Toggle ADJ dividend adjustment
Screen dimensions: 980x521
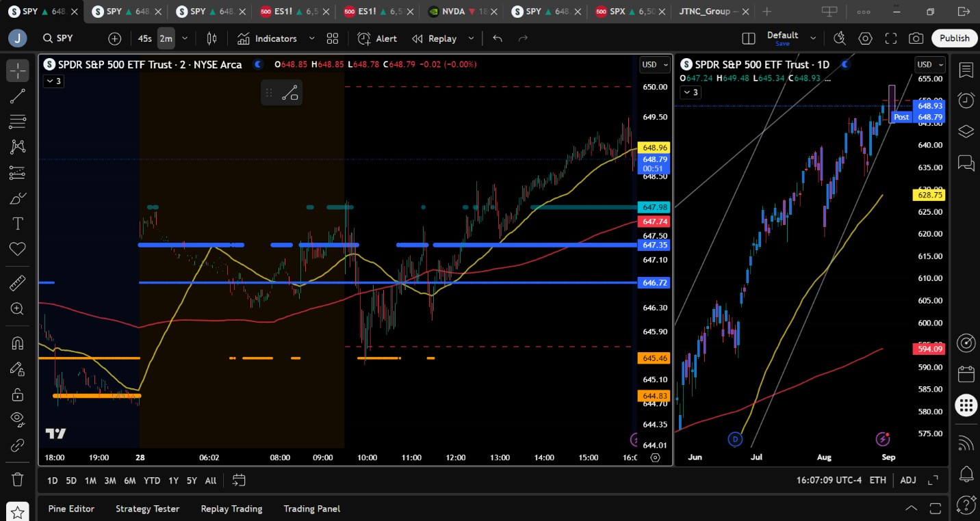point(908,480)
